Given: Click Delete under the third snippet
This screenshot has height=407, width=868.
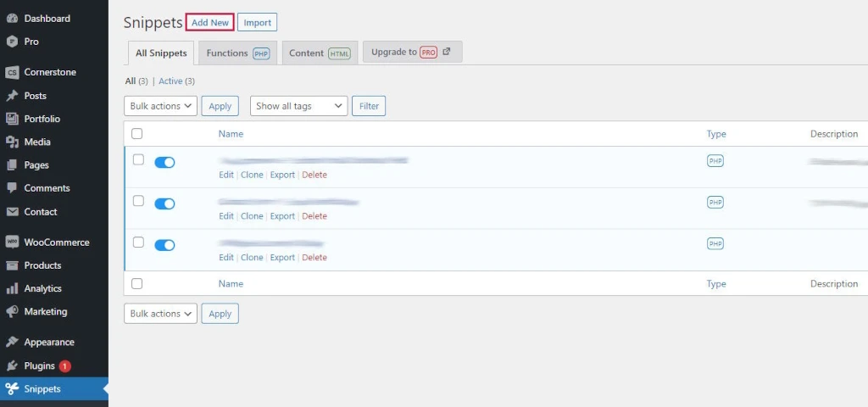Looking at the screenshot, I should pos(314,258).
